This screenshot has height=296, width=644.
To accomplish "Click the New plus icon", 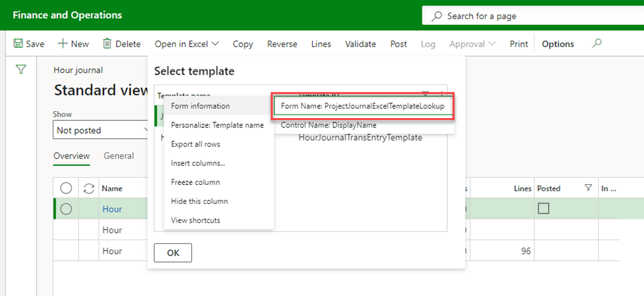I will [x=63, y=44].
